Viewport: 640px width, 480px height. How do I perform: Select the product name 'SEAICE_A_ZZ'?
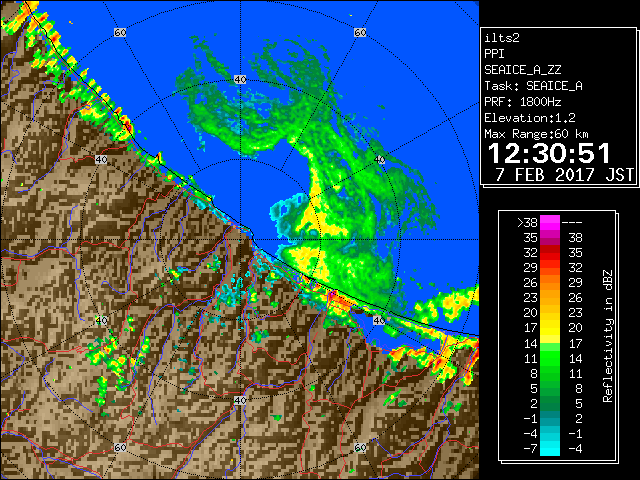coord(522,70)
